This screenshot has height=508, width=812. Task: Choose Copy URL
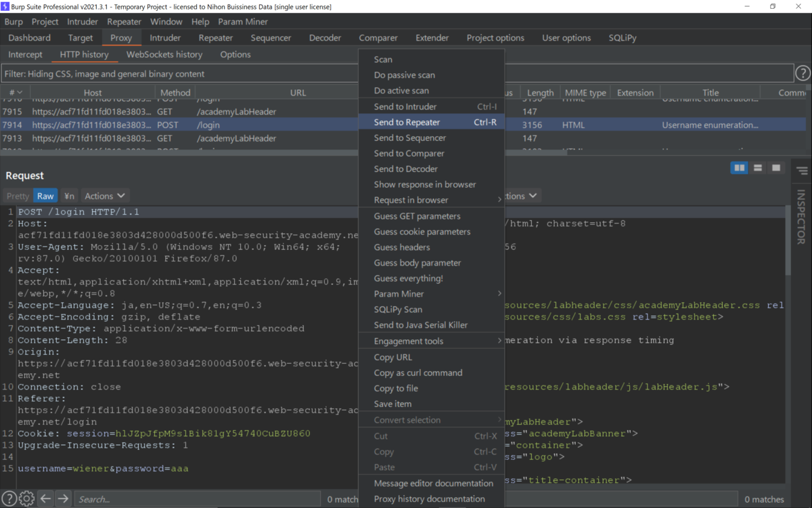point(432,357)
